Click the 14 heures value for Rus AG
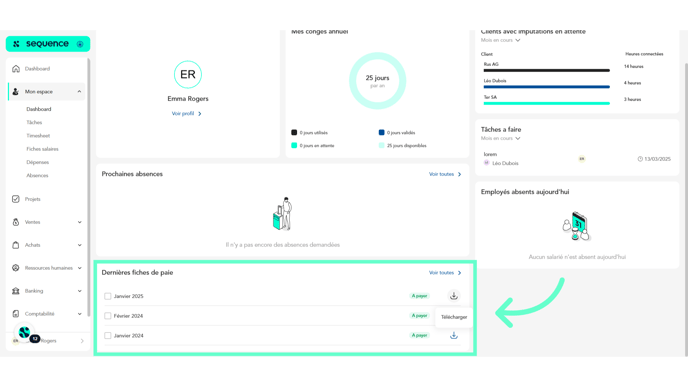 point(634,67)
